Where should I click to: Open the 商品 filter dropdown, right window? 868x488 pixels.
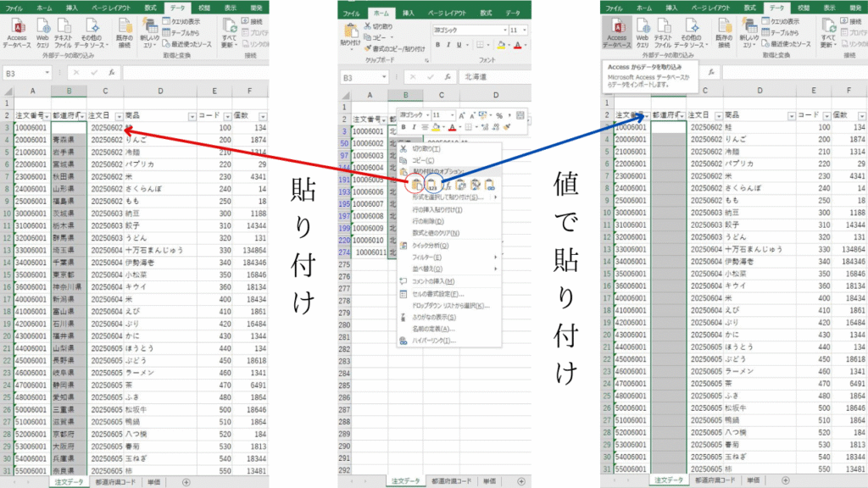click(x=791, y=115)
